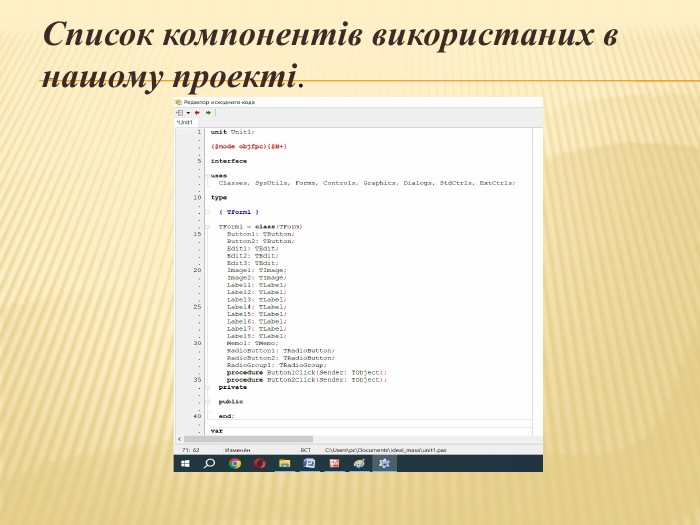The width and height of the screenshot is (700, 525).
Task: Switch to the red PowerPoint taskbar icon
Action: coord(334,464)
